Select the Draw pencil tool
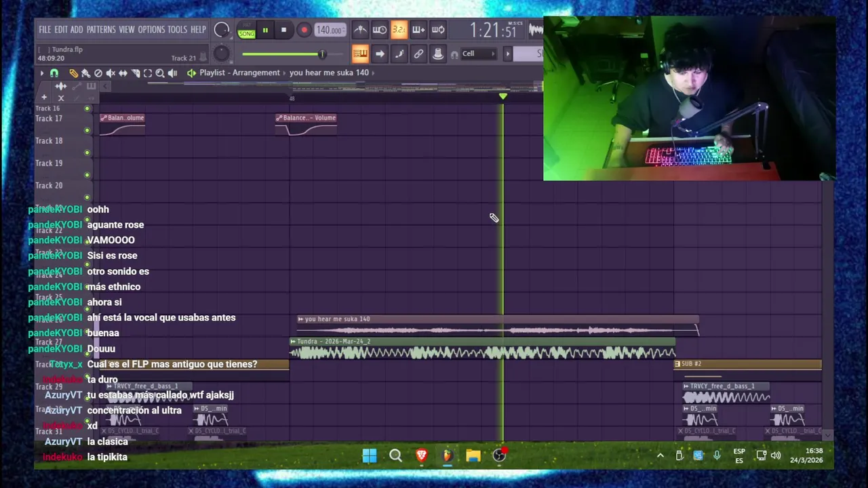Image resolution: width=868 pixels, height=488 pixels. point(73,73)
